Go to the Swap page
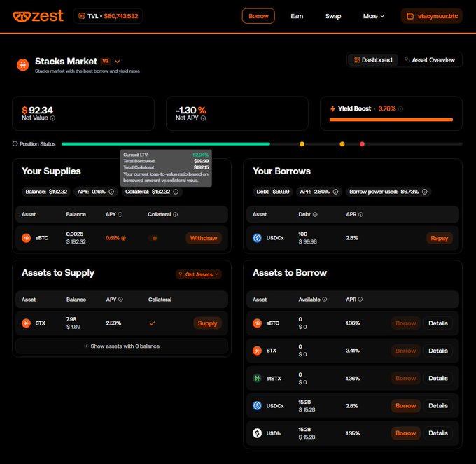 coord(333,16)
